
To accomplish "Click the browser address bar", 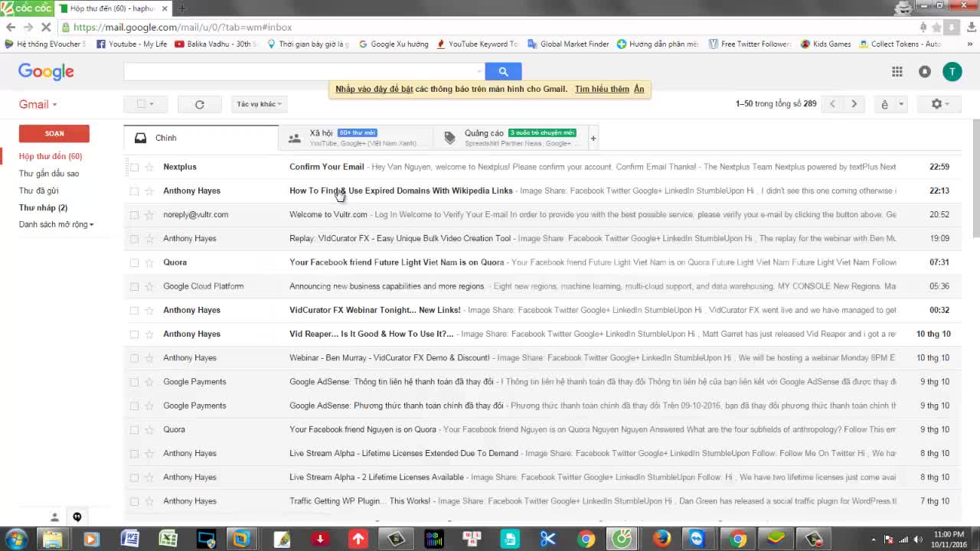I will pos(490,27).
